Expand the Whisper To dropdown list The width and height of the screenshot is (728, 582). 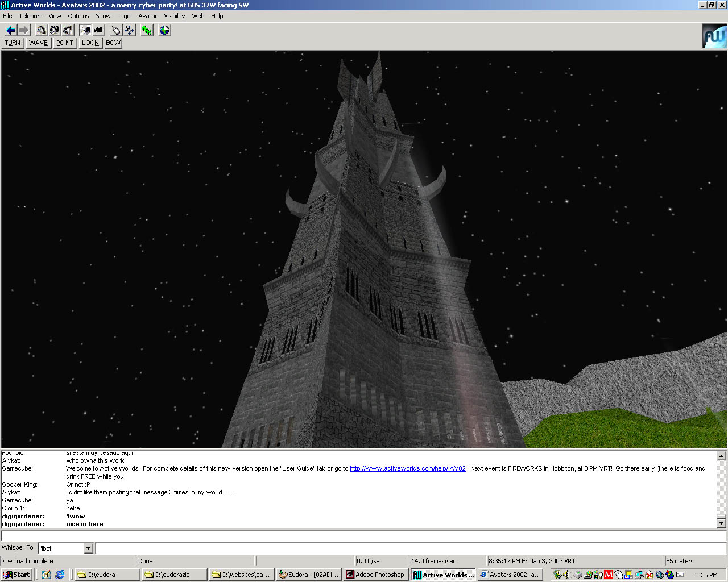(x=88, y=548)
